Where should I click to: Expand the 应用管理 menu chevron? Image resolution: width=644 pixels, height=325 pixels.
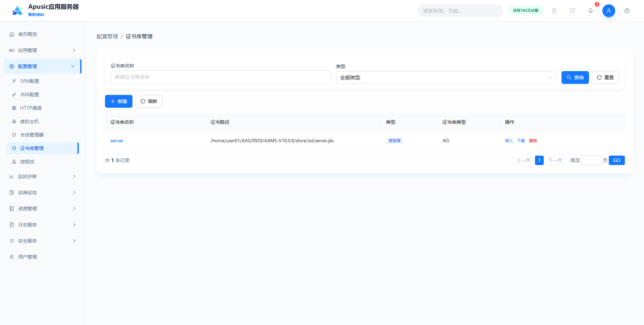tap(74, 50)
